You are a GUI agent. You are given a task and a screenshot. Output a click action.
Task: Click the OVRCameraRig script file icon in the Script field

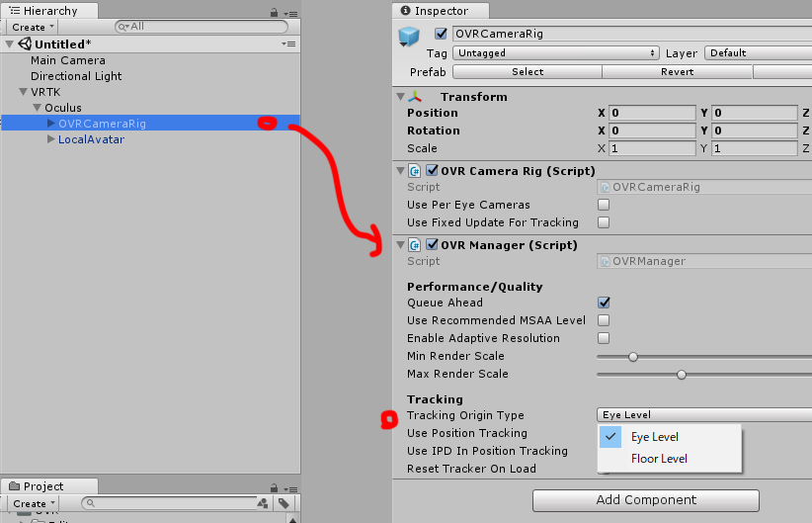605,187
